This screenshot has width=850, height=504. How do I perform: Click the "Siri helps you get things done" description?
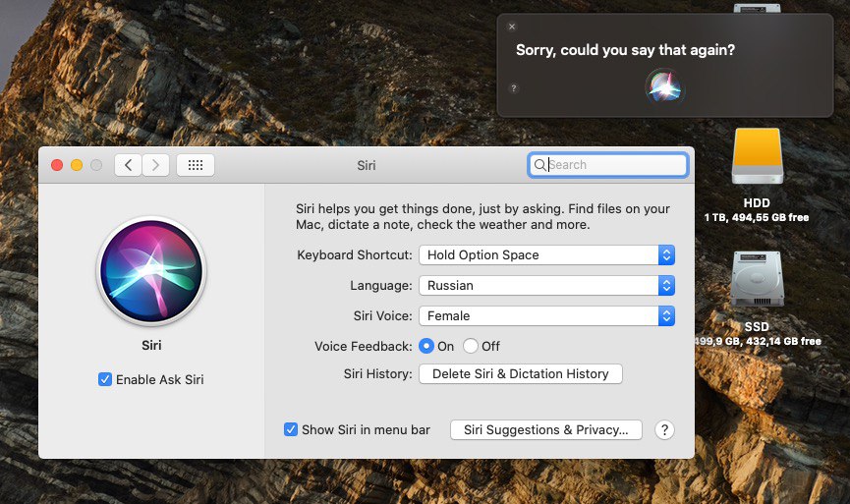482,217
